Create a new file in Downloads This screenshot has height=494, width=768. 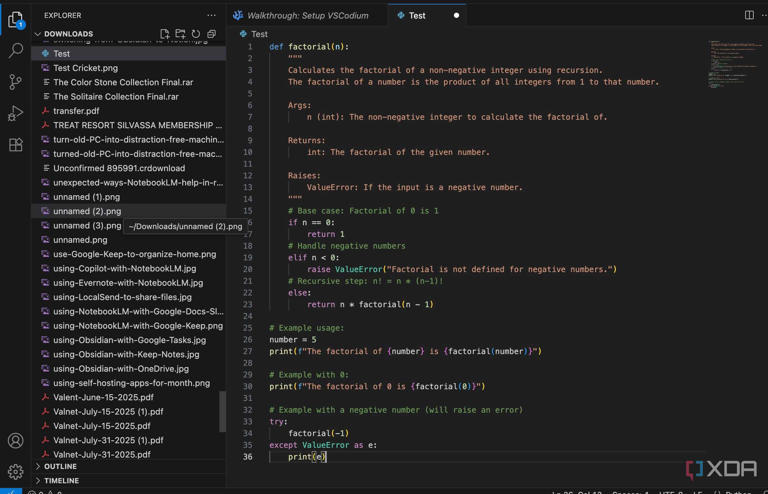(165, 34)
